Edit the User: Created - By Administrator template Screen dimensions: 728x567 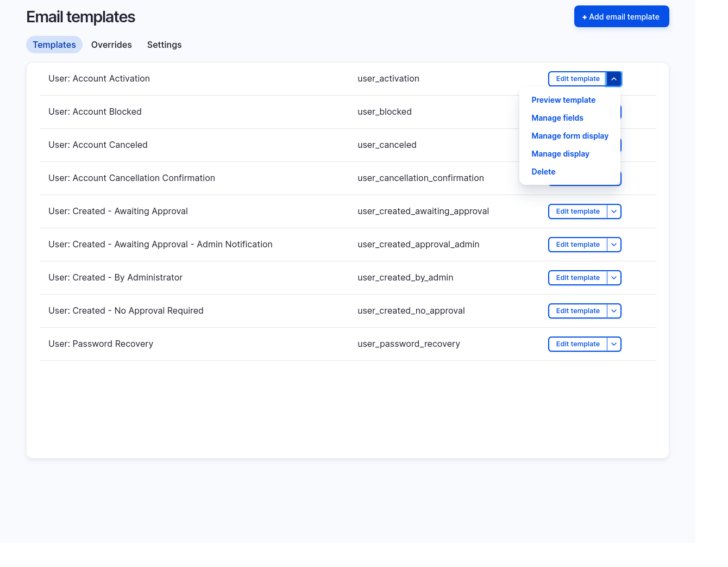point(578,278)
